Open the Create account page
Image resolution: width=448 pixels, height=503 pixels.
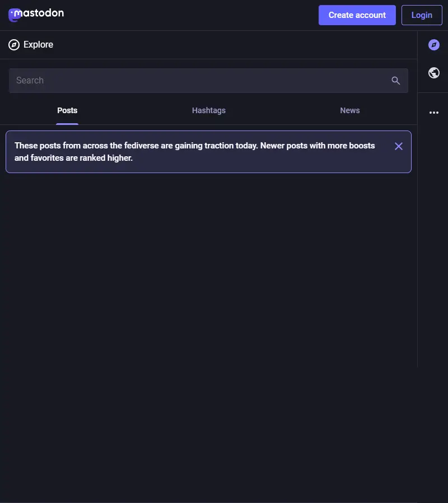[357, 15]
